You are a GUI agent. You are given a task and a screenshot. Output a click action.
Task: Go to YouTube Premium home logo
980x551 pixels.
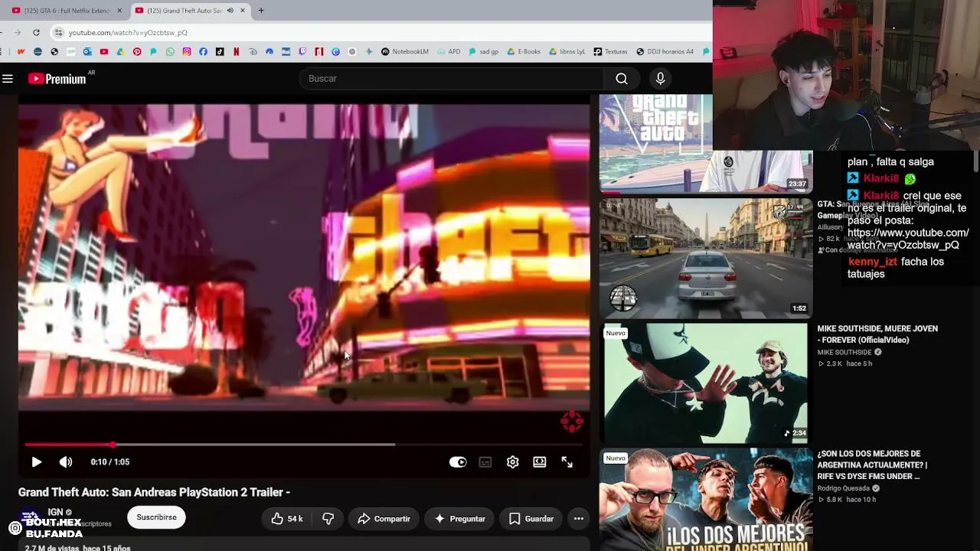coord(58,79)
